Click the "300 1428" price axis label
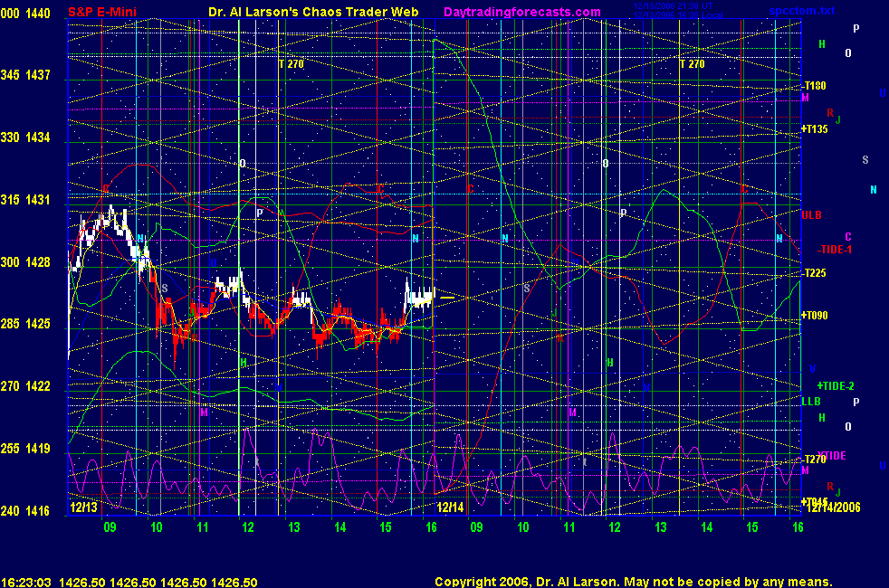This screenshot has height=588, width=889. [x=25, y=262]
